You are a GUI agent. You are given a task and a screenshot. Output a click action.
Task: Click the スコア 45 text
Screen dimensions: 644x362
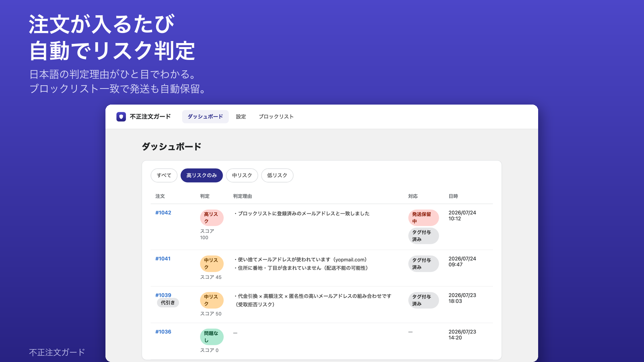coord(211,277)
